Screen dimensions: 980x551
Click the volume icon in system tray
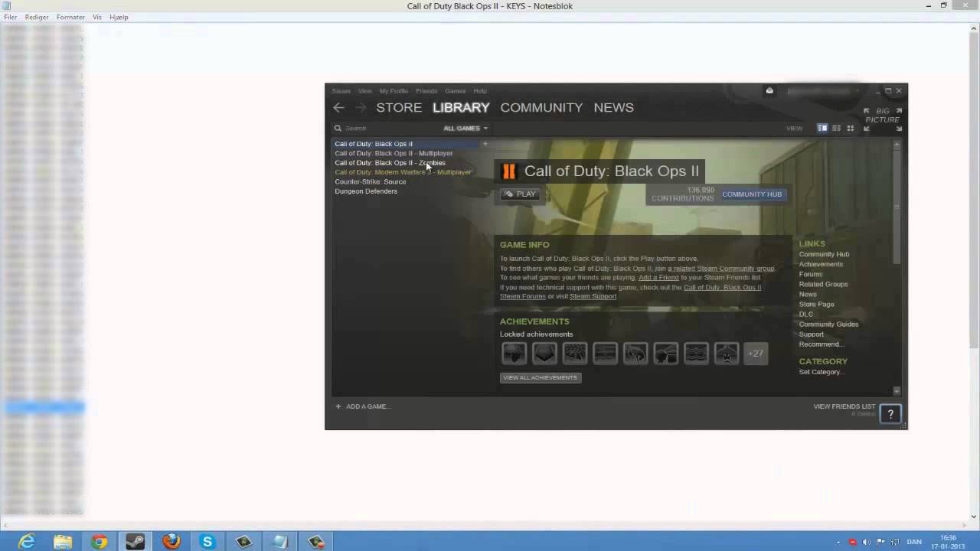click(x=867, y=542)
